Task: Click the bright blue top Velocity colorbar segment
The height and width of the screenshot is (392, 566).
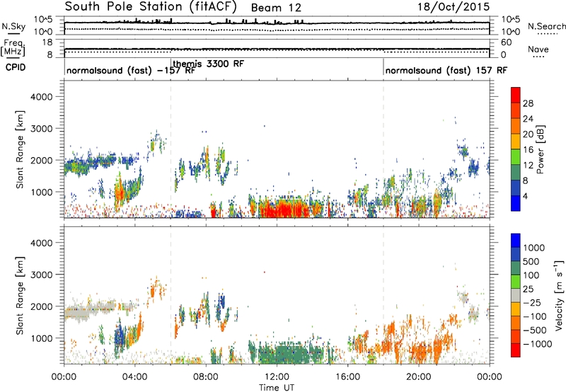Action: tap(516, 241)
